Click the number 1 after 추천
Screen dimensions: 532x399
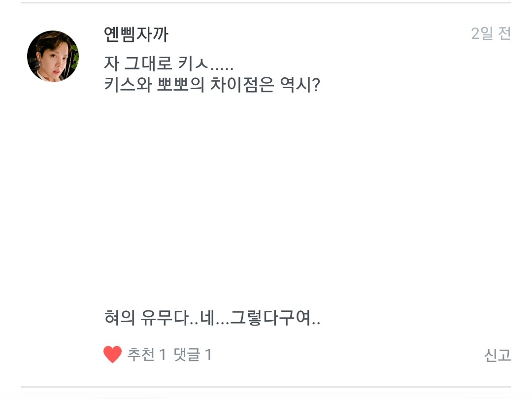[x=163, y=355]
